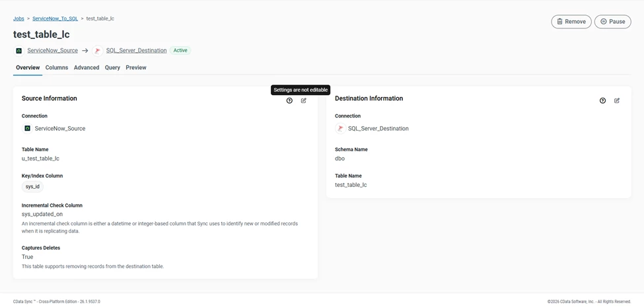Click the Captures Deletes label
Image resolution: width=644 pixels, height=307 pixels.
tap(41, 248)
